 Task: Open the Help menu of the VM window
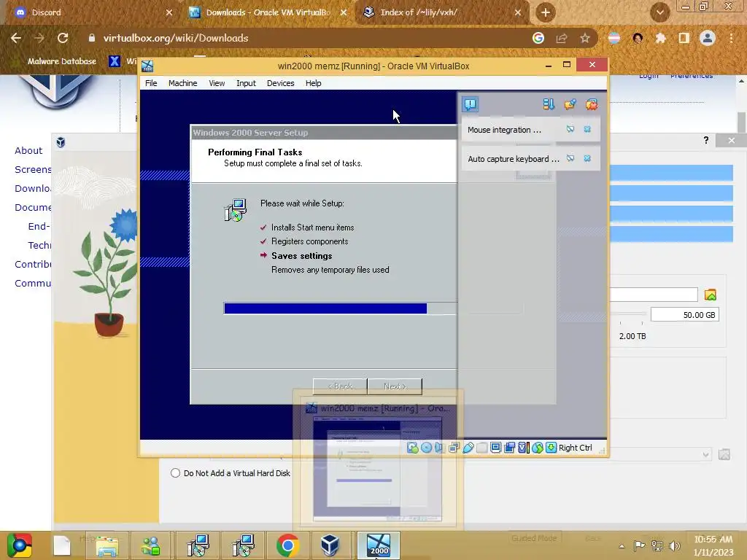[314, 83]
